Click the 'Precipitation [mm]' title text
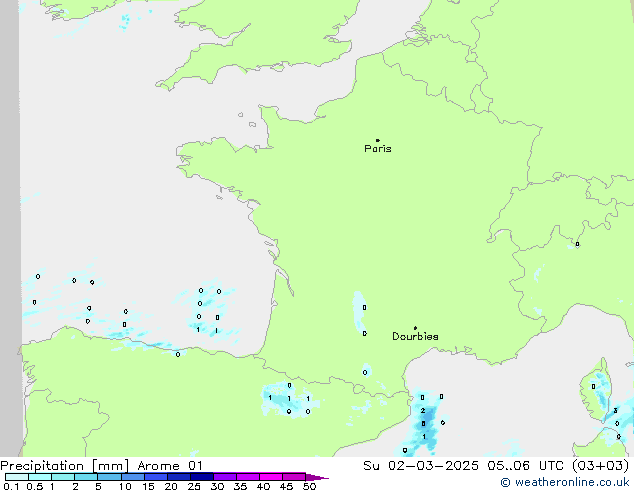Viewport: 634px width, 490px height. [x=65, y=466]
